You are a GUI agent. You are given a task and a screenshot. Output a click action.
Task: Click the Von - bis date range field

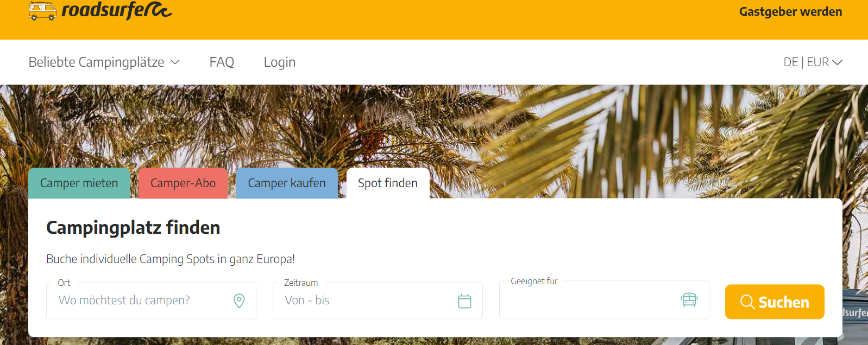(378, 301)
